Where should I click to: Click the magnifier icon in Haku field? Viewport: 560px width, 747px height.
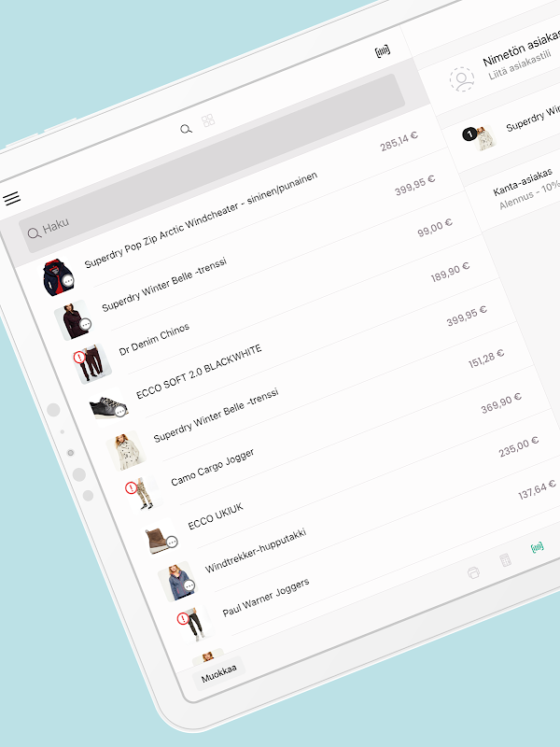[34, 233]
